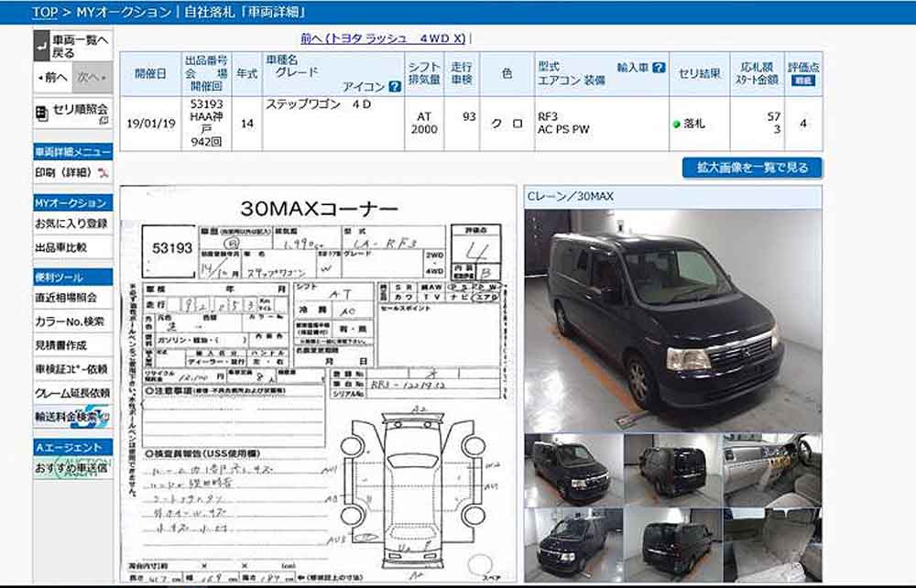Click the TOP breadcrumb link
This screenshot has width=916, height=588.
[44, 12]
